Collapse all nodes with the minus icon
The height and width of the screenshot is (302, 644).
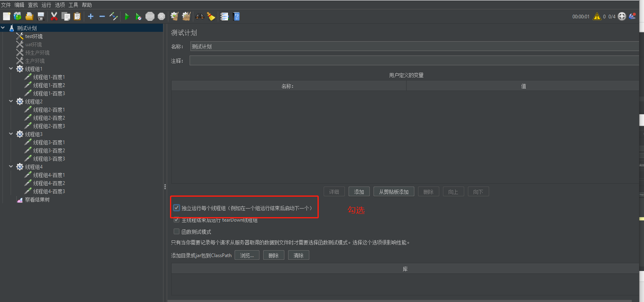click(102, 16)
